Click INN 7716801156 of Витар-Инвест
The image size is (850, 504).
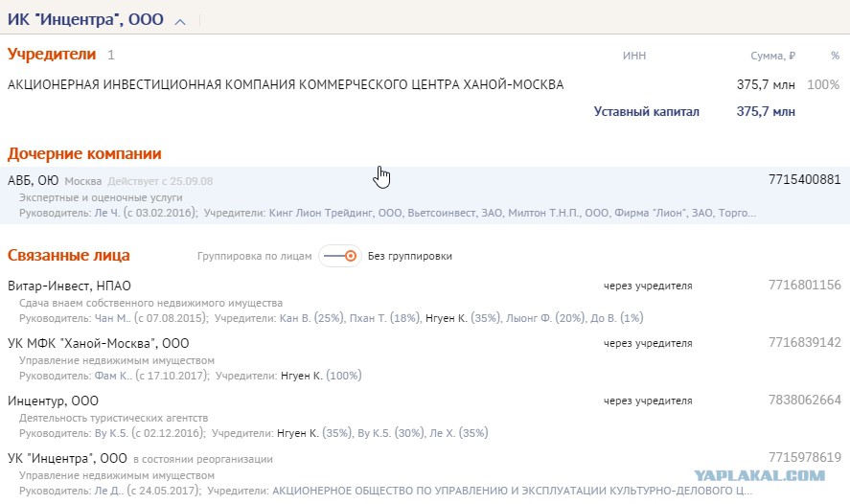click(804, 286)
